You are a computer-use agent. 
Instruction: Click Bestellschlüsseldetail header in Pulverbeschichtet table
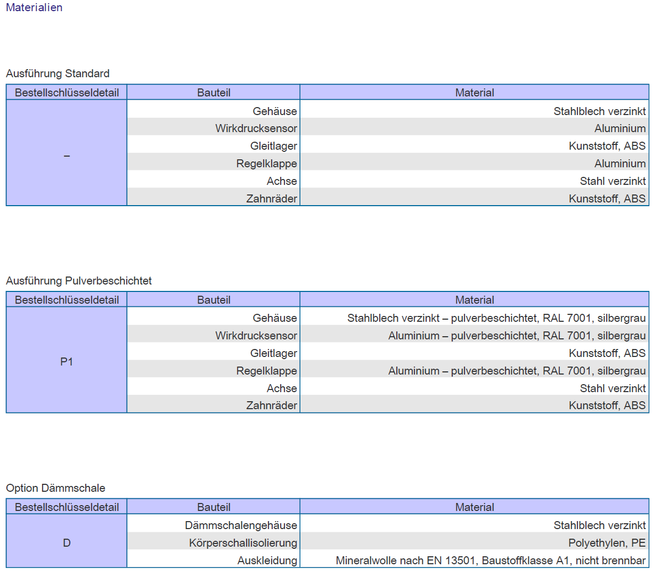pos(66,300)
